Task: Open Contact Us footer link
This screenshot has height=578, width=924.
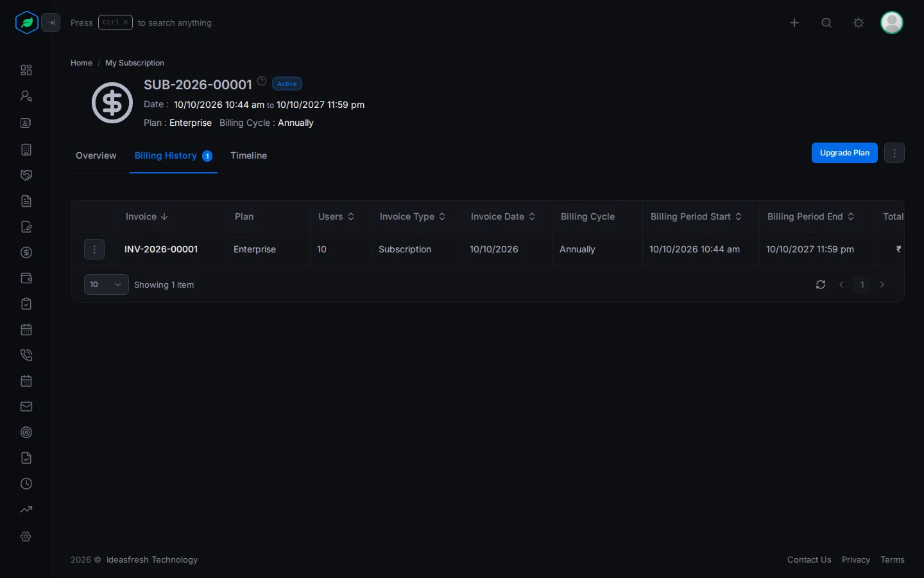Action: tap(809, 560)
